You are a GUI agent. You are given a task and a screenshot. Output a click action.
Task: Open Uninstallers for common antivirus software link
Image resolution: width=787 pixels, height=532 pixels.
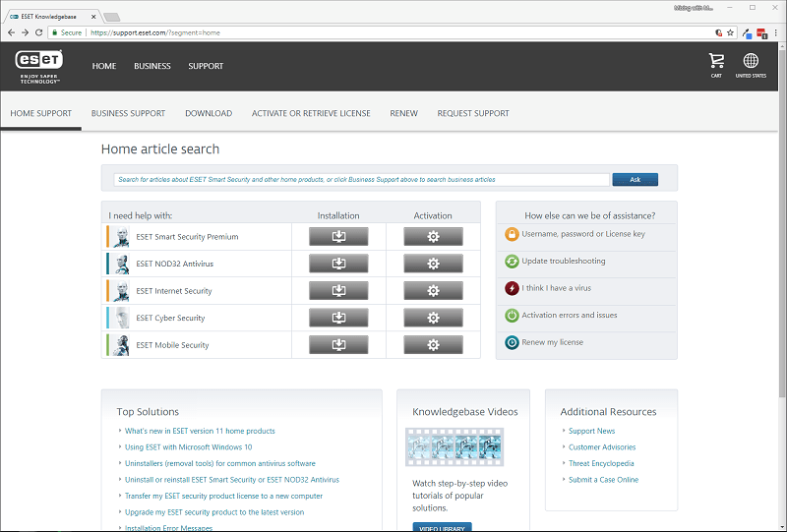(219, 463)
